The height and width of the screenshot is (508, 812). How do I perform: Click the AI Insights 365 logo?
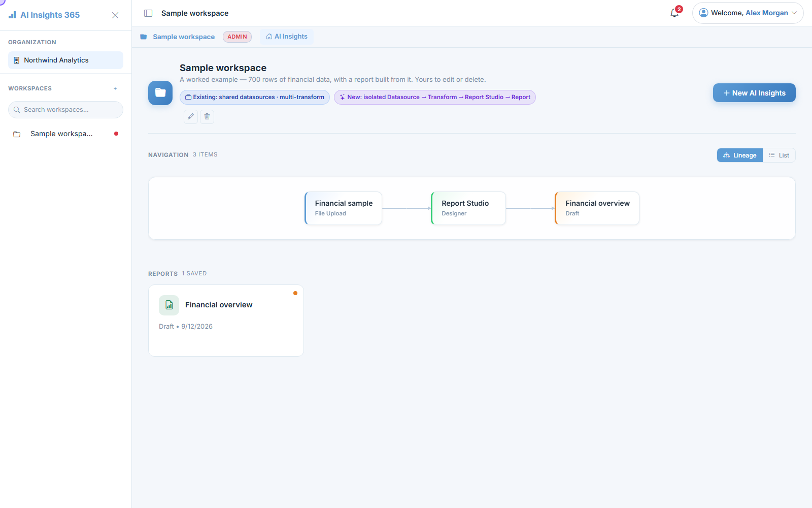click(44, 15)
